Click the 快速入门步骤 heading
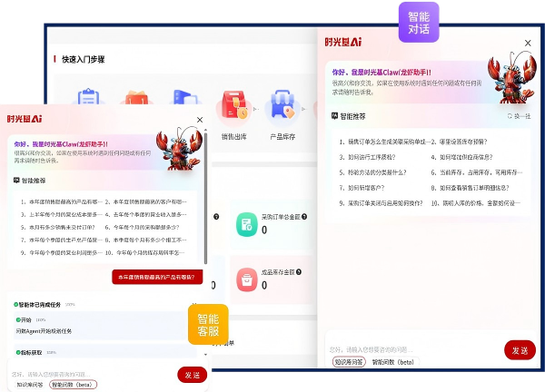 [83, 59]
